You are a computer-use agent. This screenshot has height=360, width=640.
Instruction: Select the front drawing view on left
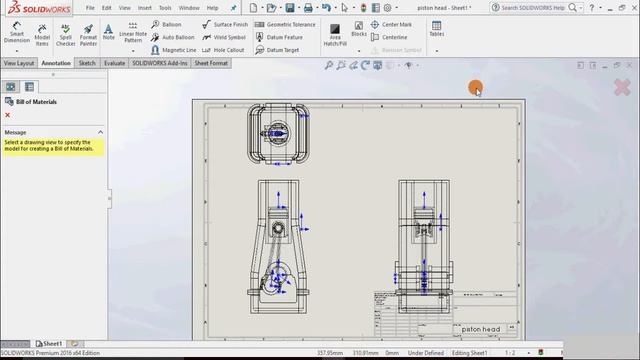(x=278, y=247)
